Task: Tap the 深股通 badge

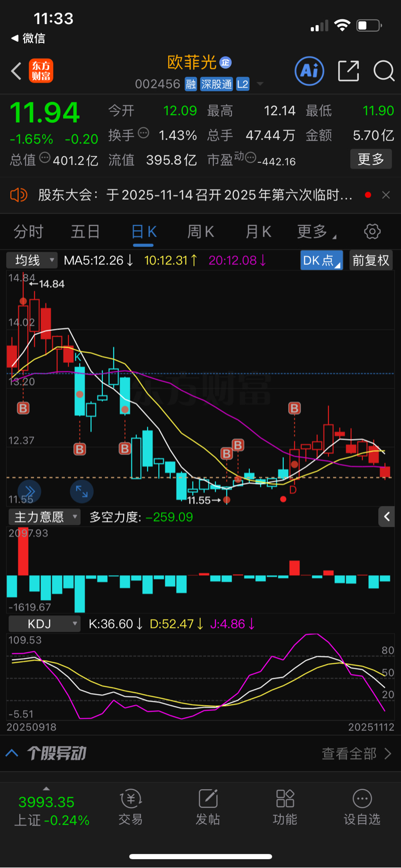Action: click(217, 84)
